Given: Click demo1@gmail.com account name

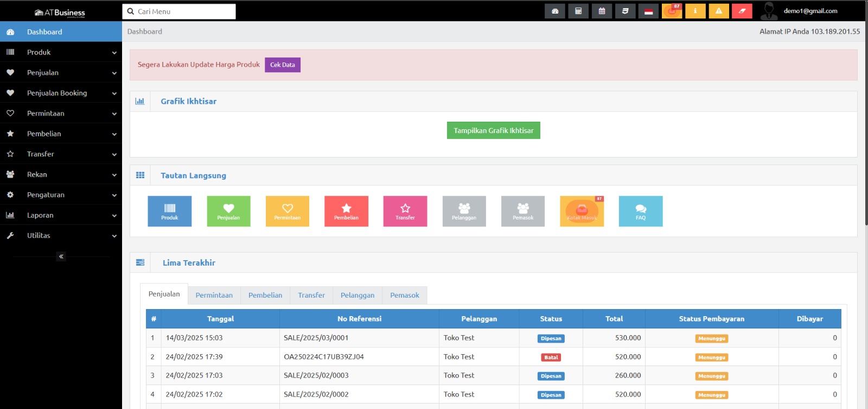Looking at the screenshot, I should tap(810, 11).
